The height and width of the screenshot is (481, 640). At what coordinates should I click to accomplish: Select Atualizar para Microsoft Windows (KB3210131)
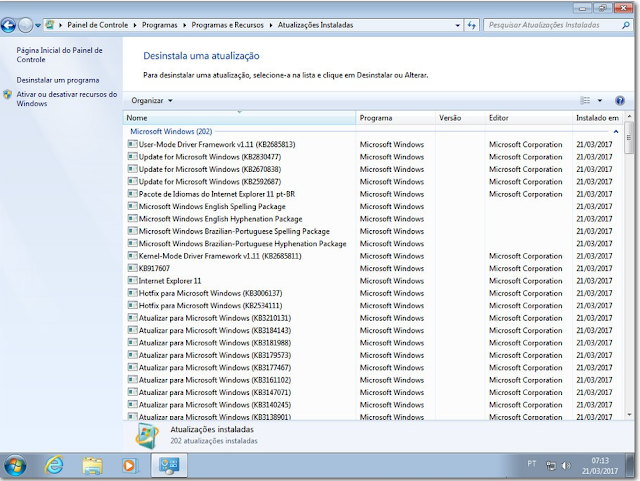coord(373,318)
